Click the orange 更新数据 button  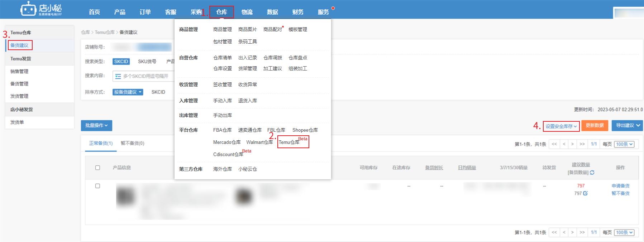pyautogui.click(x=595, y=125)
